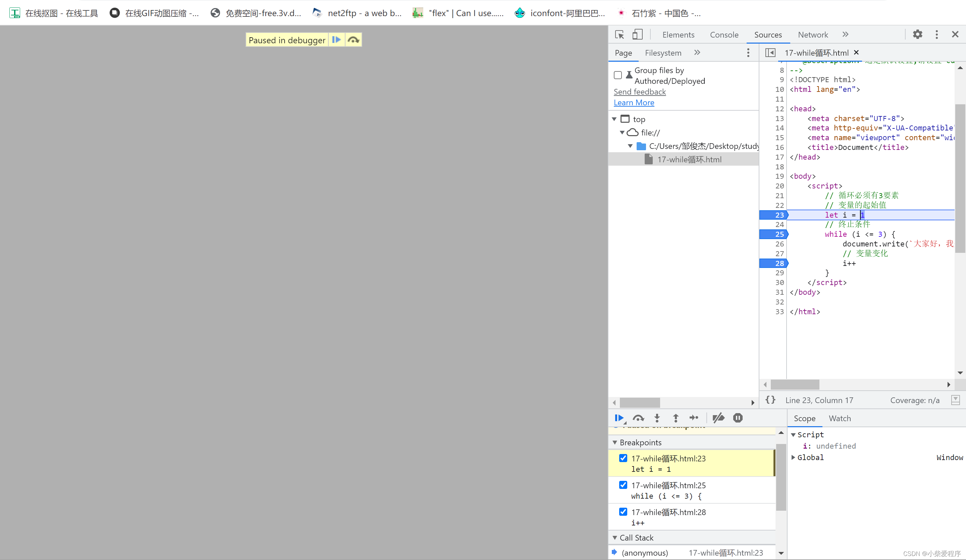Switch to the Filesystem navigator tab
Screen dimensions: 966x560
663,53
